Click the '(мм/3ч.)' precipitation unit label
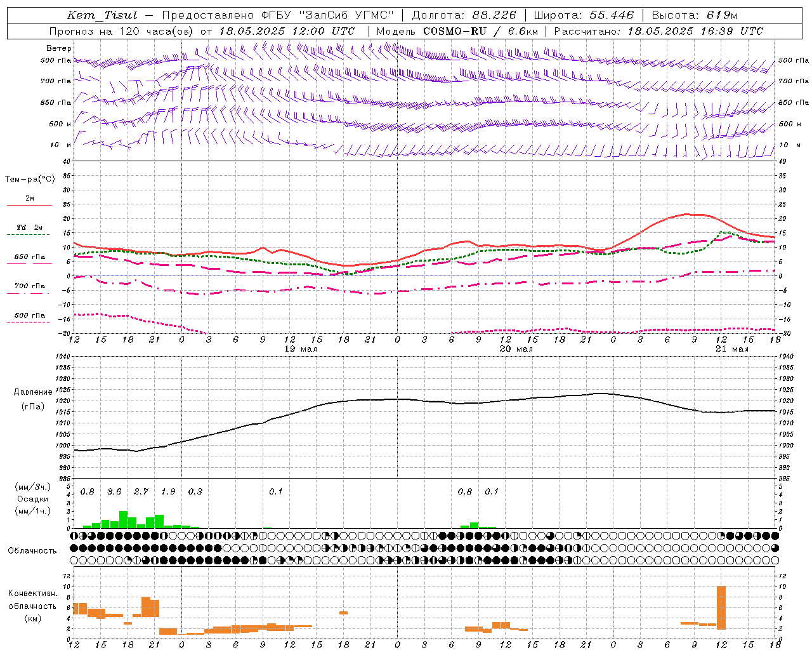The image size is (812, 650). (x=33, y=487)
